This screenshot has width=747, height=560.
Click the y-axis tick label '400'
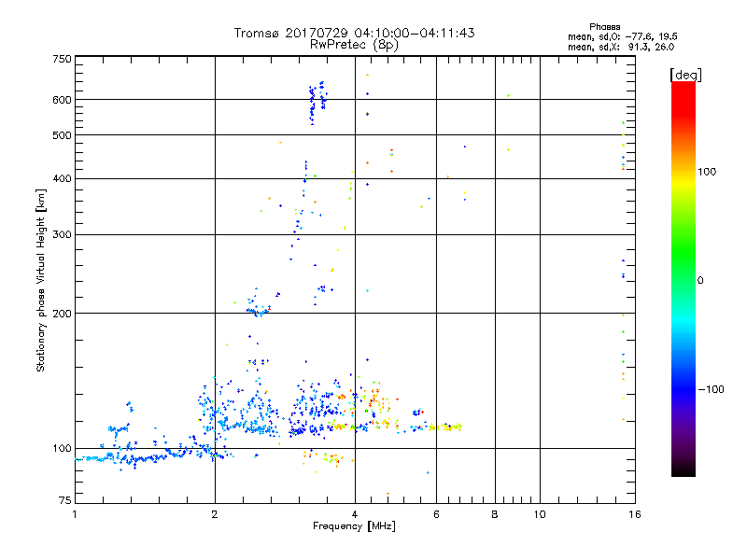point(62,179)
